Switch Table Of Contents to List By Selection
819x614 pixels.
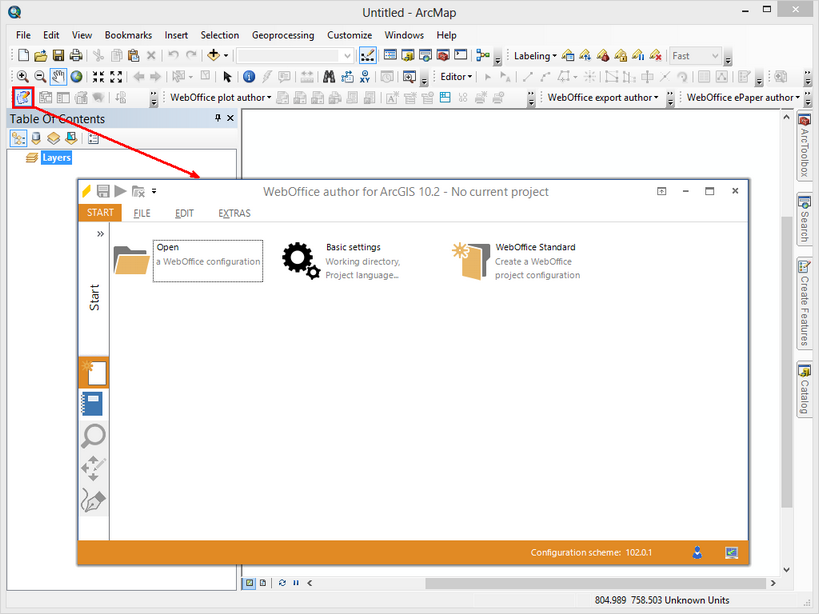(69, 138)
